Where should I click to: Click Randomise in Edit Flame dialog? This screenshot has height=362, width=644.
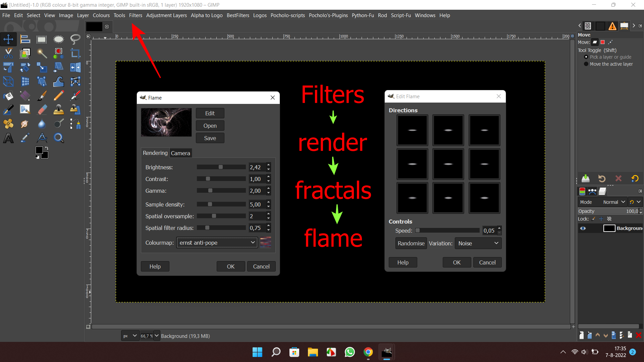[411, 243]
